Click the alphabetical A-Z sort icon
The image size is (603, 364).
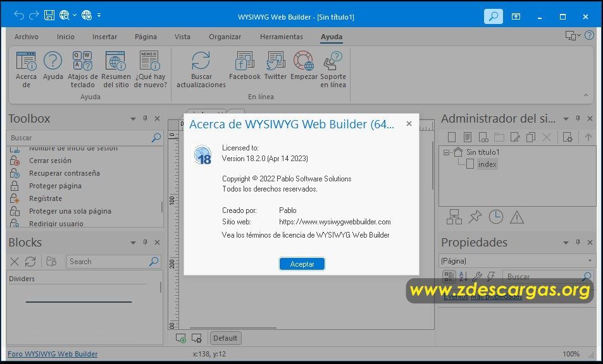(463, 276)
